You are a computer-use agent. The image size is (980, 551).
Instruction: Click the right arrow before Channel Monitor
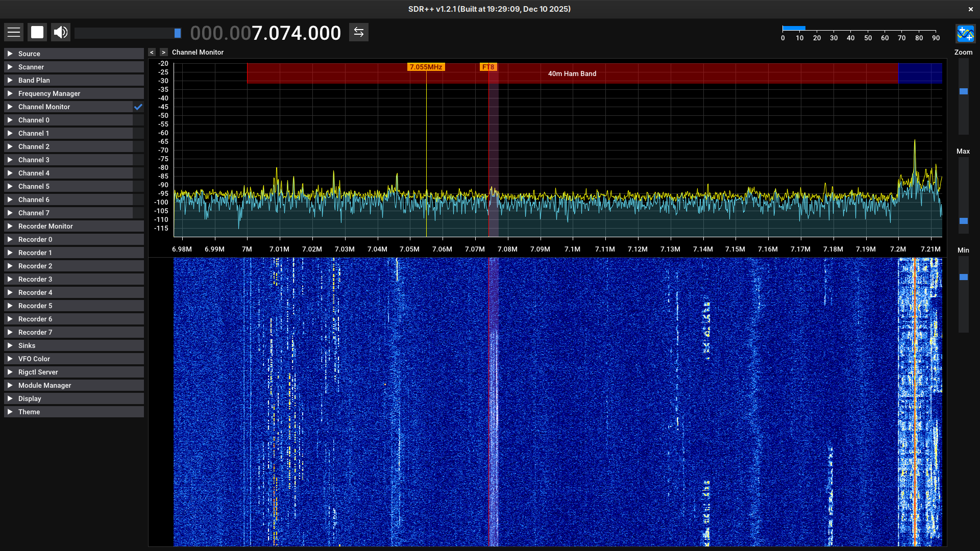[163, 52]
